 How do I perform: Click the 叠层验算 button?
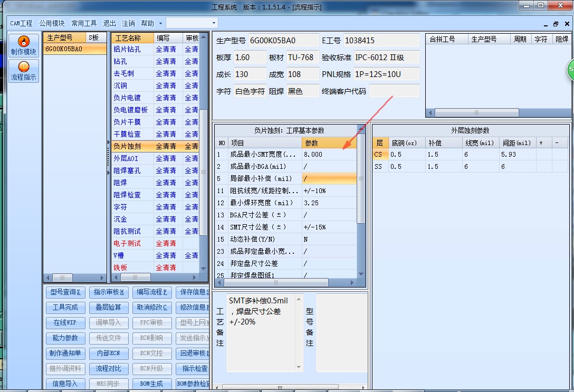(109, 308)
